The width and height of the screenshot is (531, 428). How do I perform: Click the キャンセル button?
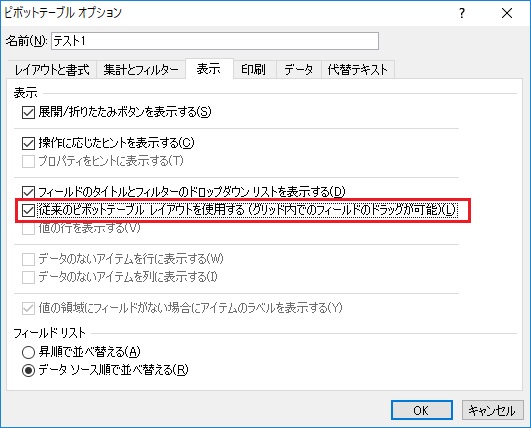pos(492,410)
